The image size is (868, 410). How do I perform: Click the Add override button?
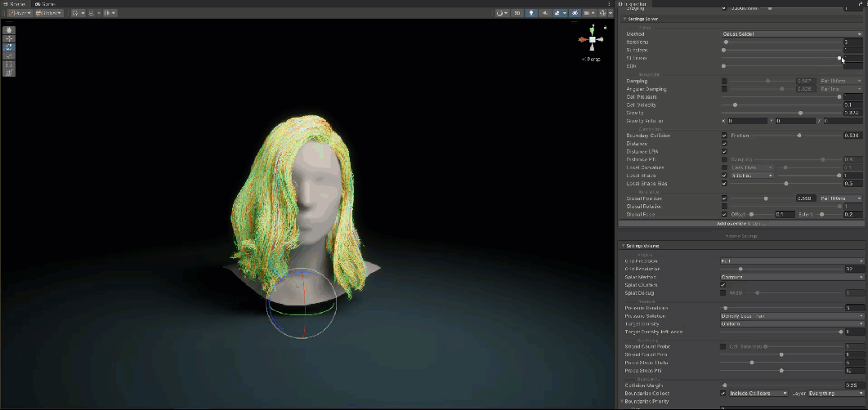click(740, 223)
